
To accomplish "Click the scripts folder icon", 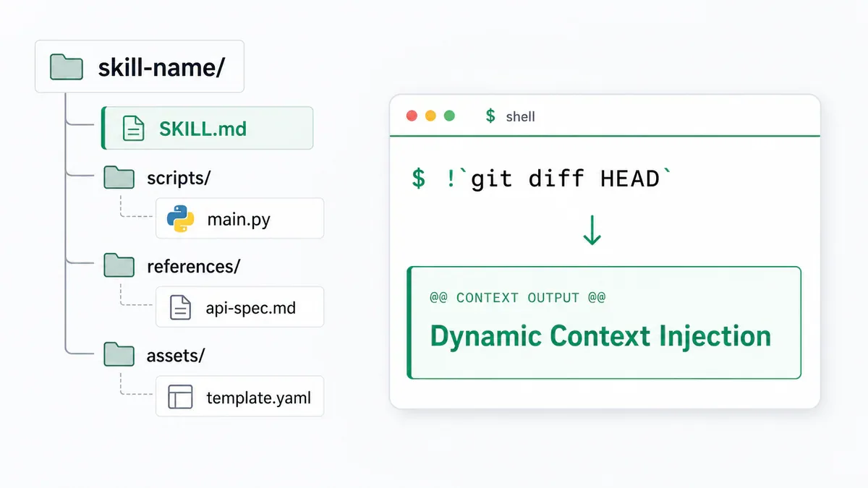I will click(x=119, y=178).
